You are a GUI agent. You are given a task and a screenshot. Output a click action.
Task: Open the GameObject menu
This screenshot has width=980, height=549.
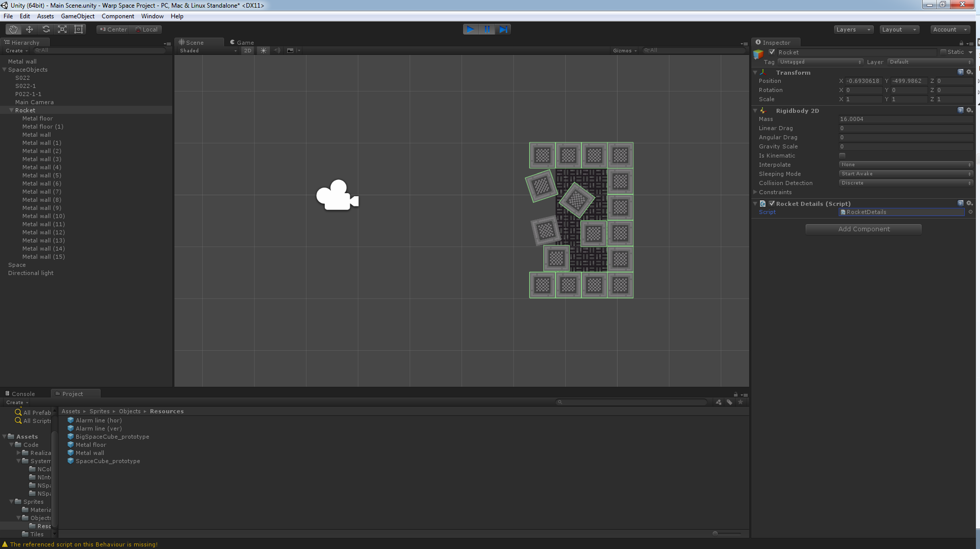(x=77, y=16)
